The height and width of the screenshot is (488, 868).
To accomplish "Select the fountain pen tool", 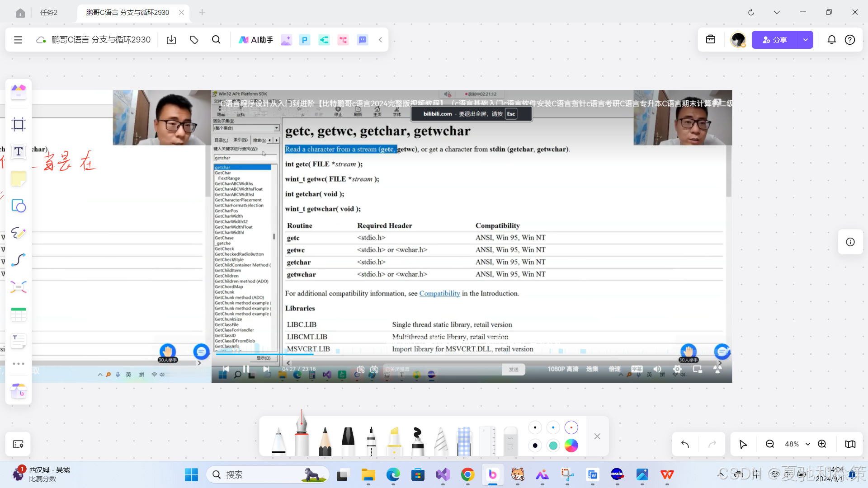I will pos(301,436).
